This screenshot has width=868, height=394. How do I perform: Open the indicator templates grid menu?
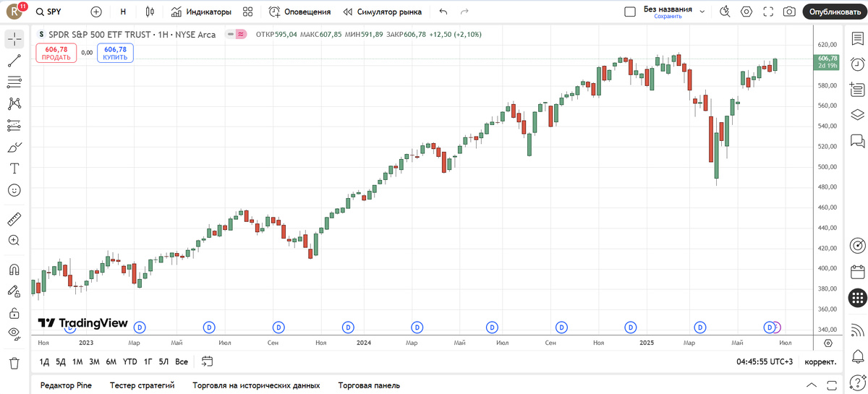pos(248,12)
